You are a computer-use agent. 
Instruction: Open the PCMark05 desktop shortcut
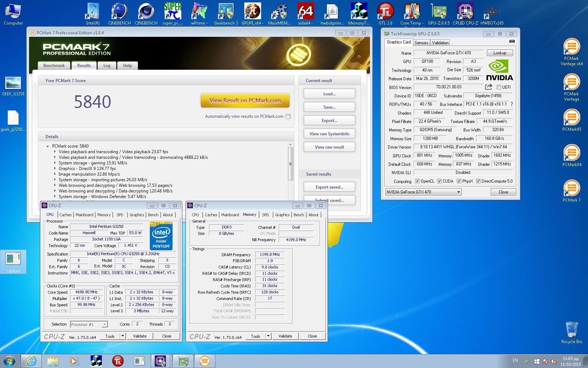point(572,120)
